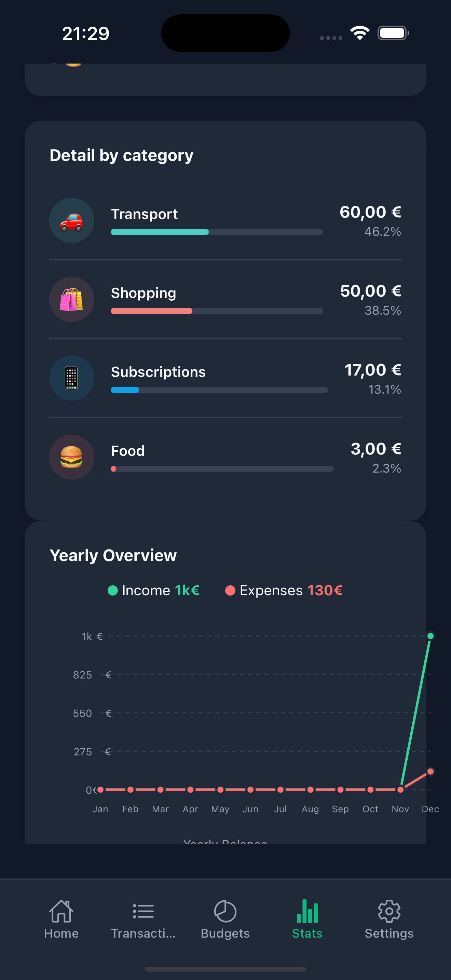Select the Stats tab
The height and width of the screenshot is (980, 451).
click(x=307, y=919)
